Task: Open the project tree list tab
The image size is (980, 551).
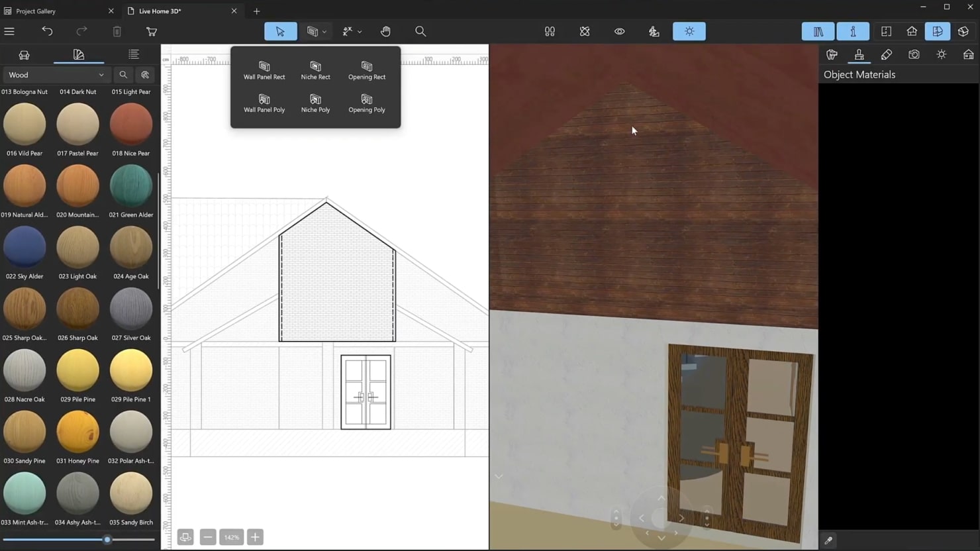Action: (x=133, y=55)
